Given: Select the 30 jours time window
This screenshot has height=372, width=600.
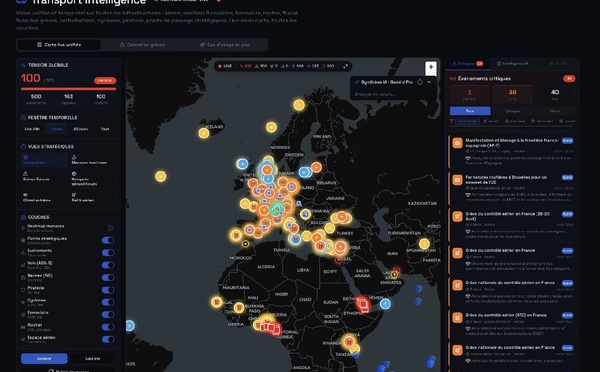Looking at the screenshot, I should pyautogui.click(x=80, y=129).
